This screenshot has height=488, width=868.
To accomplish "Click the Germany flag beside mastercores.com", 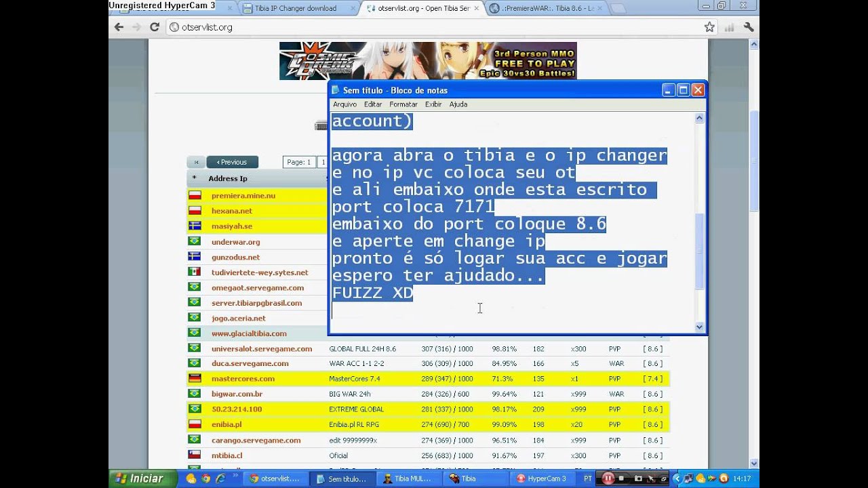I will (x=195, y=379).
